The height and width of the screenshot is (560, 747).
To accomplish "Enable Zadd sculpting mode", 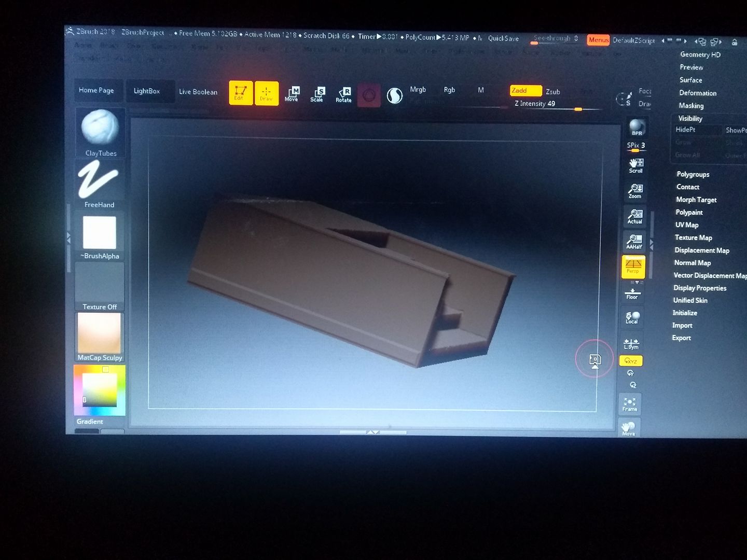I will click(525, 91).
